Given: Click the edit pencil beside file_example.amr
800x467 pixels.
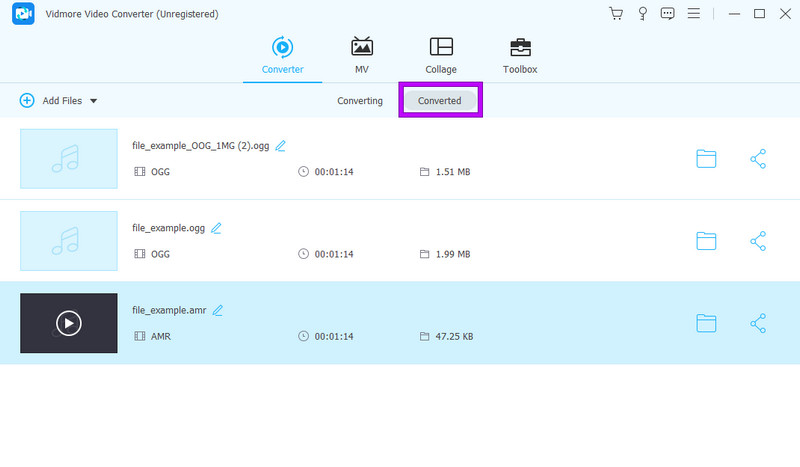Looking at the screenshot, I should point(218,310).
